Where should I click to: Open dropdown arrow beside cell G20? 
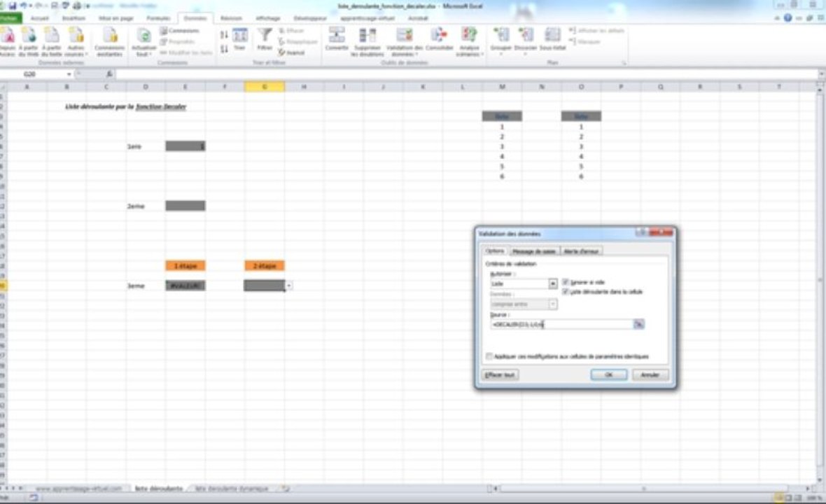(288, 286)
